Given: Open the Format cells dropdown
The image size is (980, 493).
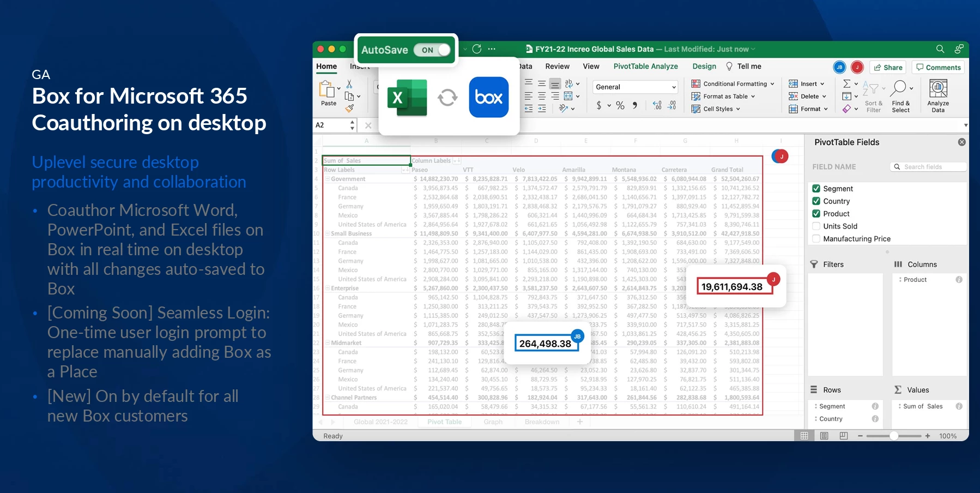Looking at the screenshot, I should pyautogui.click(x=826, y=109).
